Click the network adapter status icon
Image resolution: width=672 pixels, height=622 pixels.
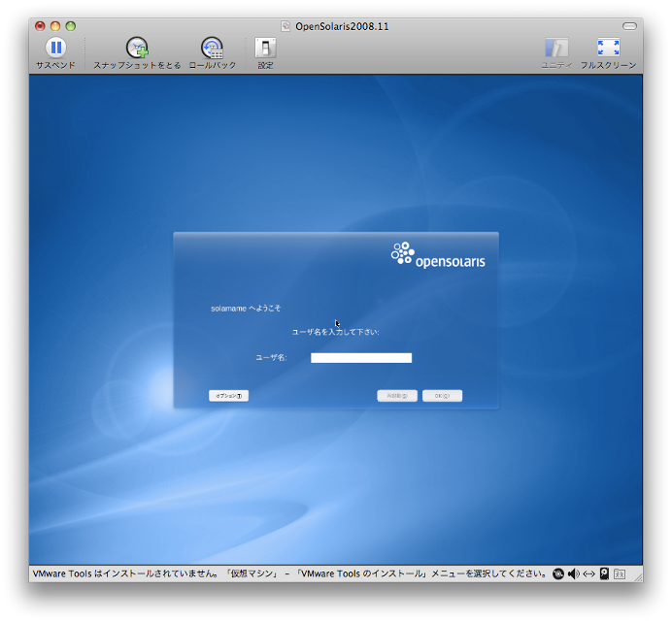tap(588, 573)
